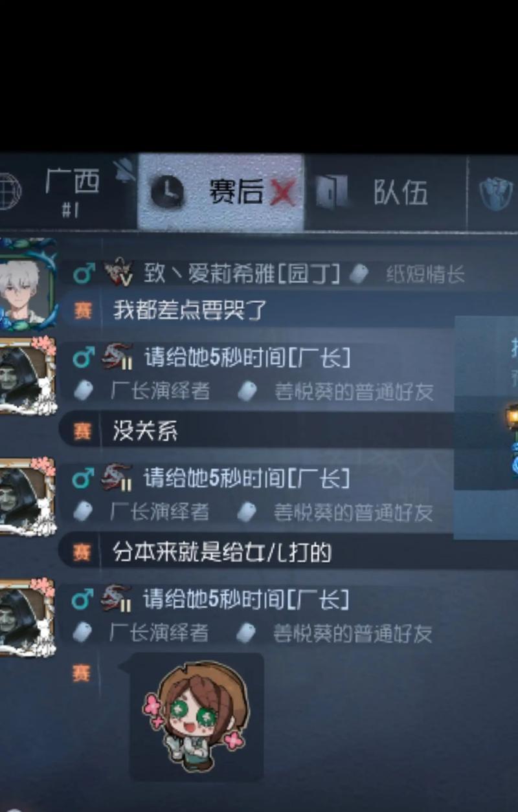Close the 赛后 chat tab with red X

click(282, 193)
